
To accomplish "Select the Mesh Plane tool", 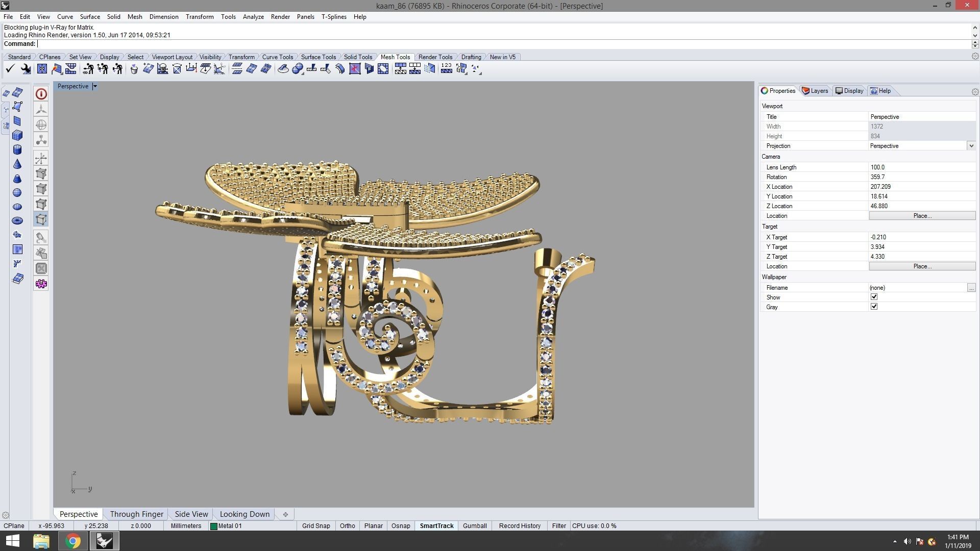I will 17,121.
